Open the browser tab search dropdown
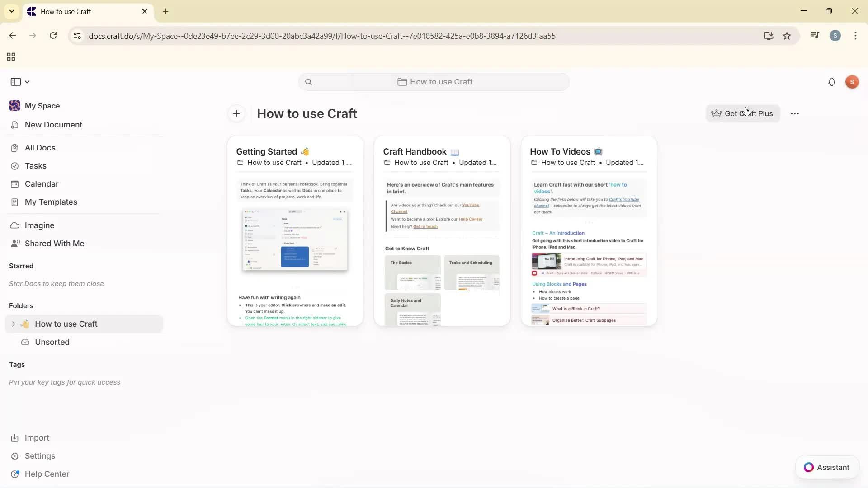The height and width of the screenshot is (488, 868). pos(11,11)
